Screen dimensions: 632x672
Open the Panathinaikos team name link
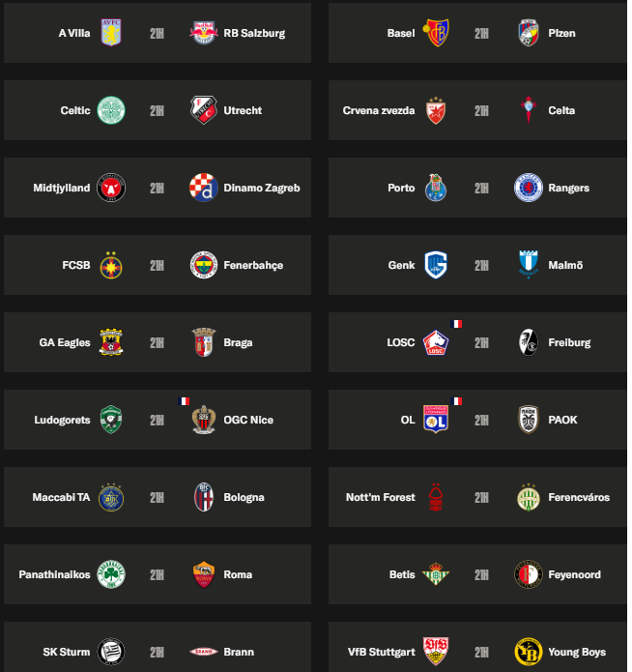[54, 574]
